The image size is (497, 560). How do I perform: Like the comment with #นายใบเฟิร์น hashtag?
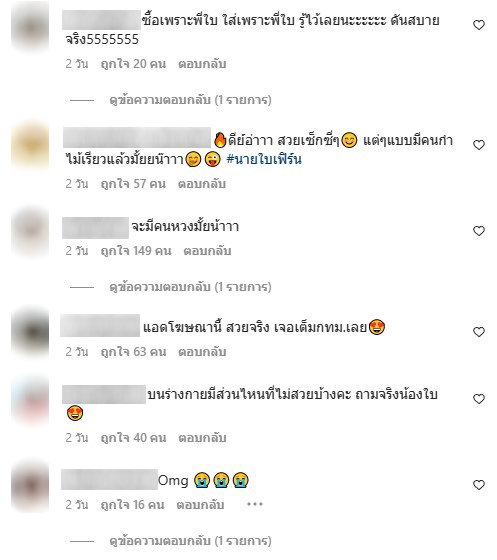pos(479,145)
